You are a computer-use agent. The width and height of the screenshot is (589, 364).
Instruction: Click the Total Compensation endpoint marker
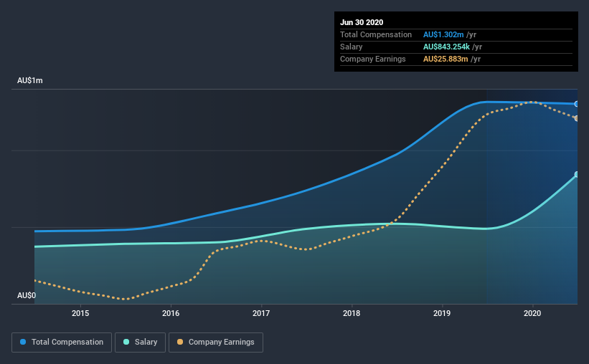click(576, 104)
